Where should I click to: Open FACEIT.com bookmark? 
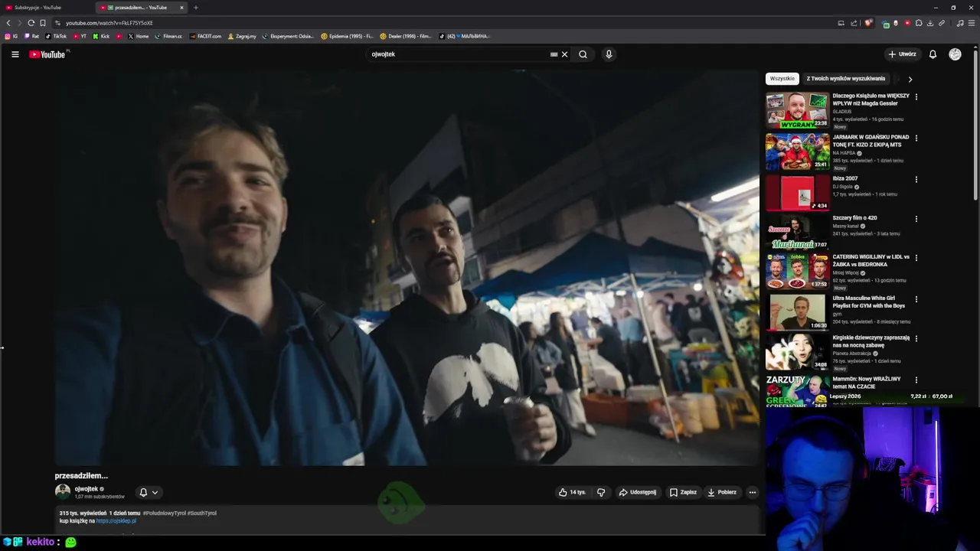coord(206,36)
